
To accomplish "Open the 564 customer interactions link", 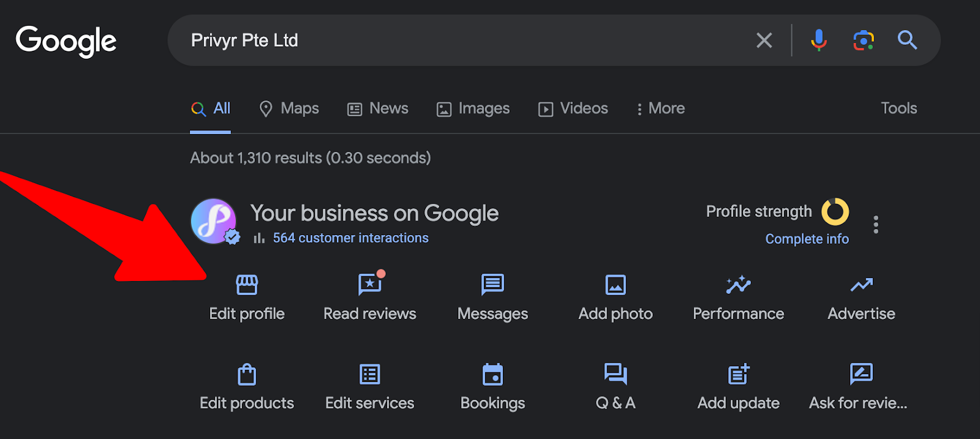I will (x=350, y=238).
